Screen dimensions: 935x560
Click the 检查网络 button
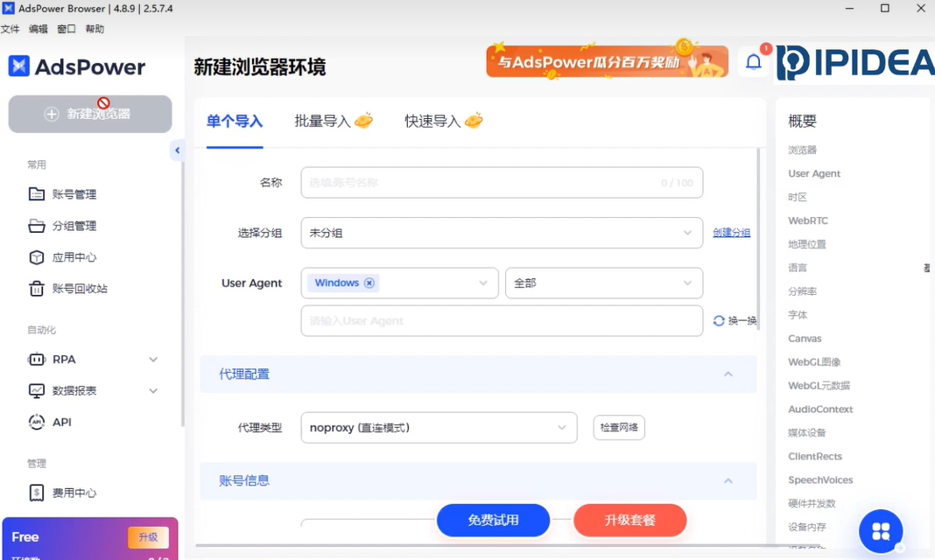pos(619,428)
